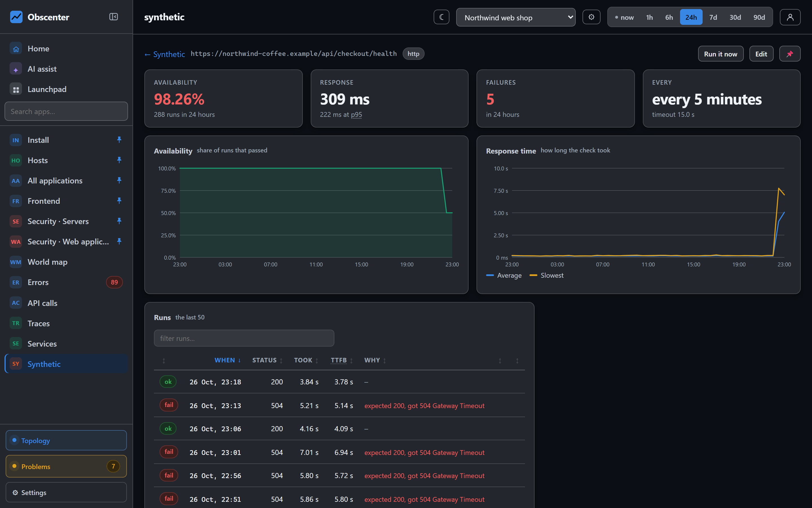Click the Errors badge showing 89
Viewport: 812px width, 508px height.
(x=114, y=282)
